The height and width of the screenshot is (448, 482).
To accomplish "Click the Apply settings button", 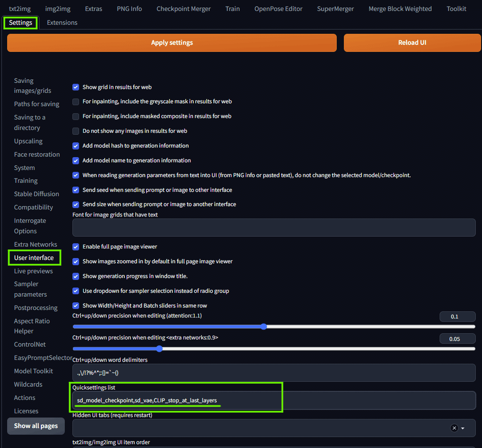I will click(172, 43).
